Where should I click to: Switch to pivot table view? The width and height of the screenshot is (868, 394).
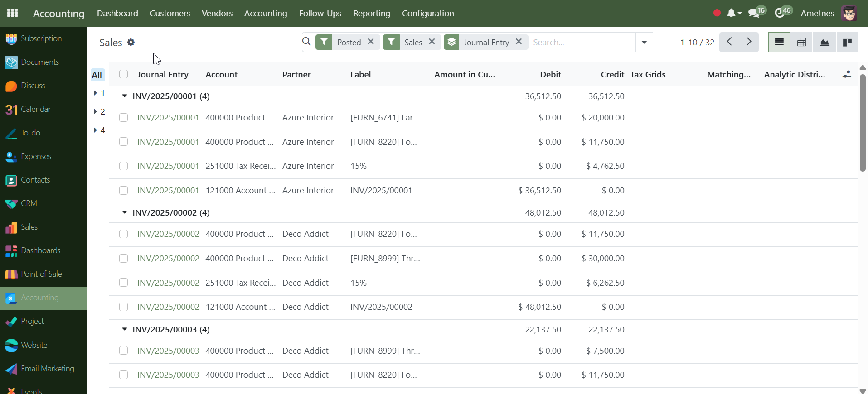coord(801,42)
